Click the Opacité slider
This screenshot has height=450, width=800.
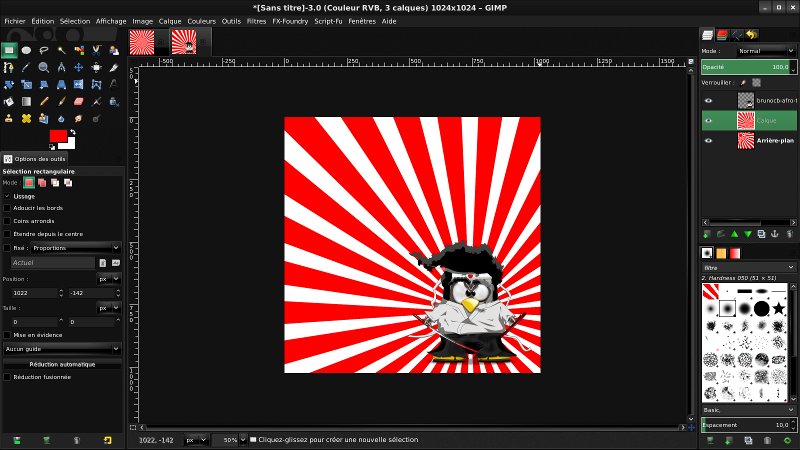[748, 67]
